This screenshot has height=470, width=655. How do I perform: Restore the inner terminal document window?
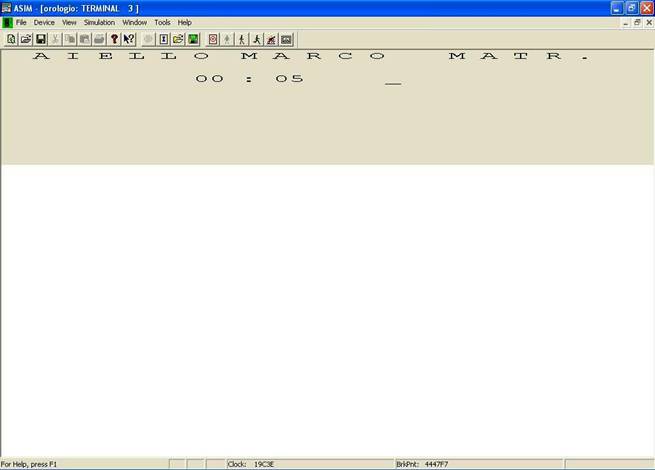pos(637,22)
